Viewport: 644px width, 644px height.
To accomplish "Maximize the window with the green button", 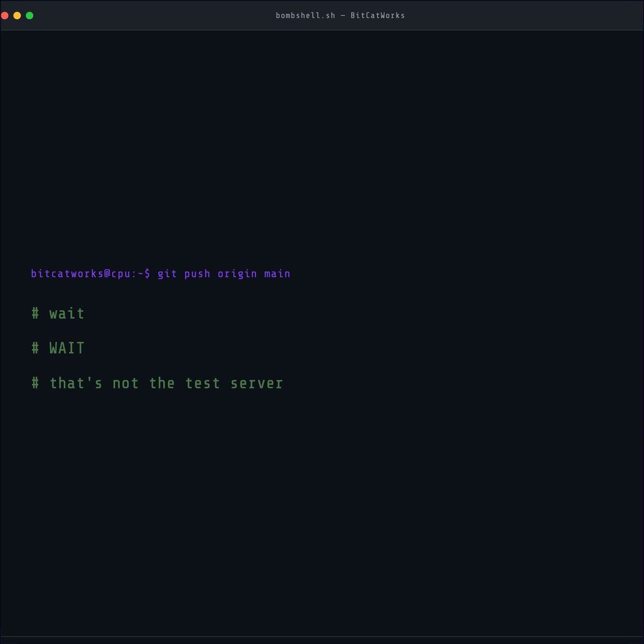I will [30, 16].
